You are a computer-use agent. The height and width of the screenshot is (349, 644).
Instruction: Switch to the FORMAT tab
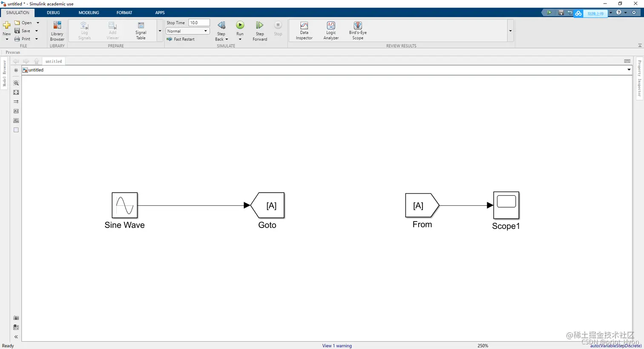pyautogui.click(x=124, y=13)
